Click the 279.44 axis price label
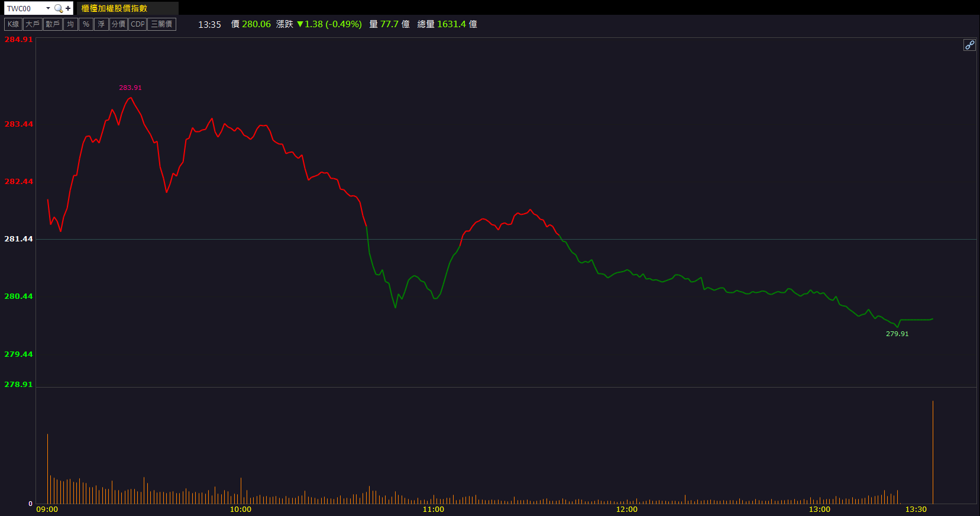Image resolution: width=980 pixels, height=516 pixels. click(19, 354)
